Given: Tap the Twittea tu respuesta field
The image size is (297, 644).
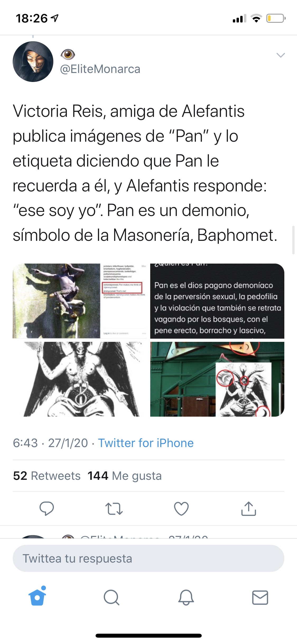Looking at the screenshot, I should click(x=148, y=558).
